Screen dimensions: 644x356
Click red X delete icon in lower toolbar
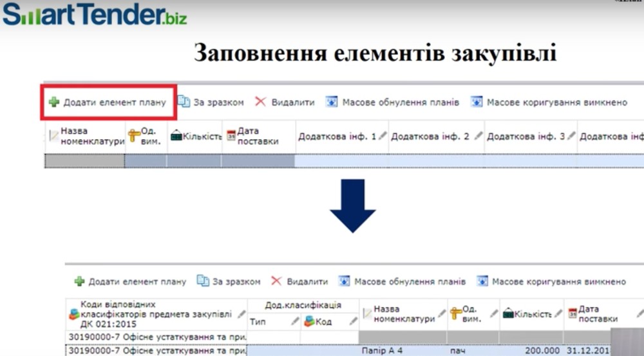pos(276,281)
